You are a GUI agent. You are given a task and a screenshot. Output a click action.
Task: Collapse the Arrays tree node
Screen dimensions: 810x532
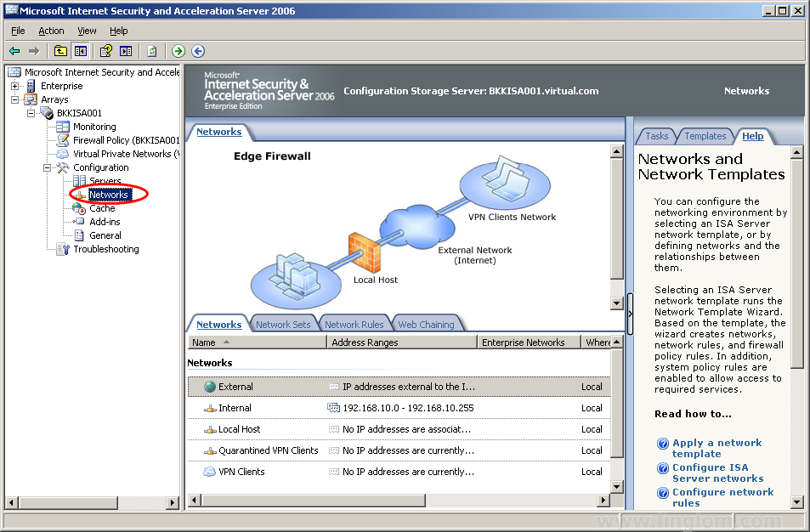[x=15, y=99]
